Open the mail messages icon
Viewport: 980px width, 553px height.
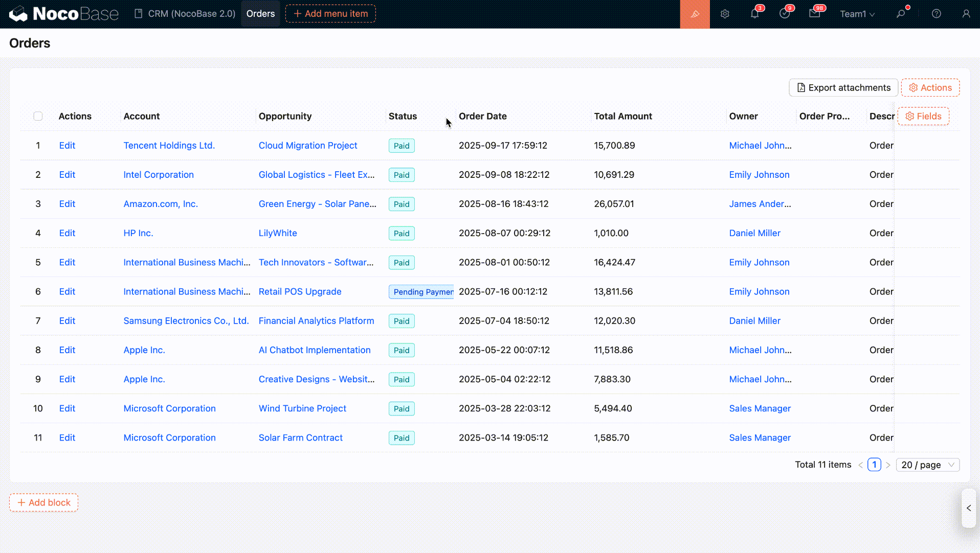click(x=815, y=14)
